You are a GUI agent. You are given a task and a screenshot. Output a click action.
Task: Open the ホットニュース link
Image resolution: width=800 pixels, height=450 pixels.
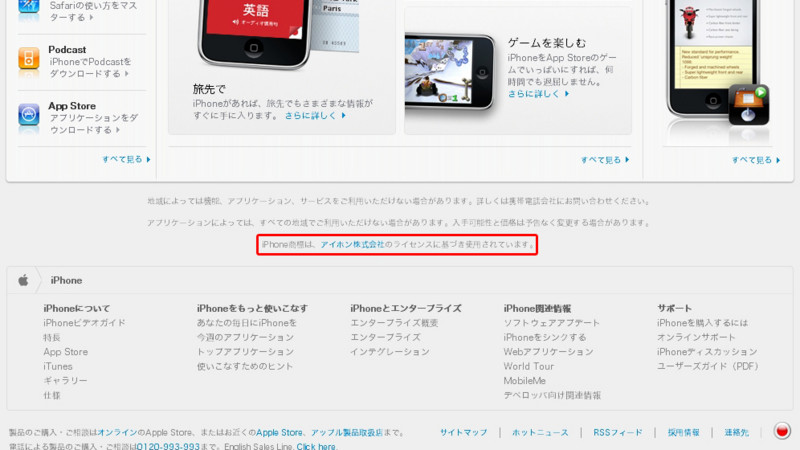[x=540, y=433]
